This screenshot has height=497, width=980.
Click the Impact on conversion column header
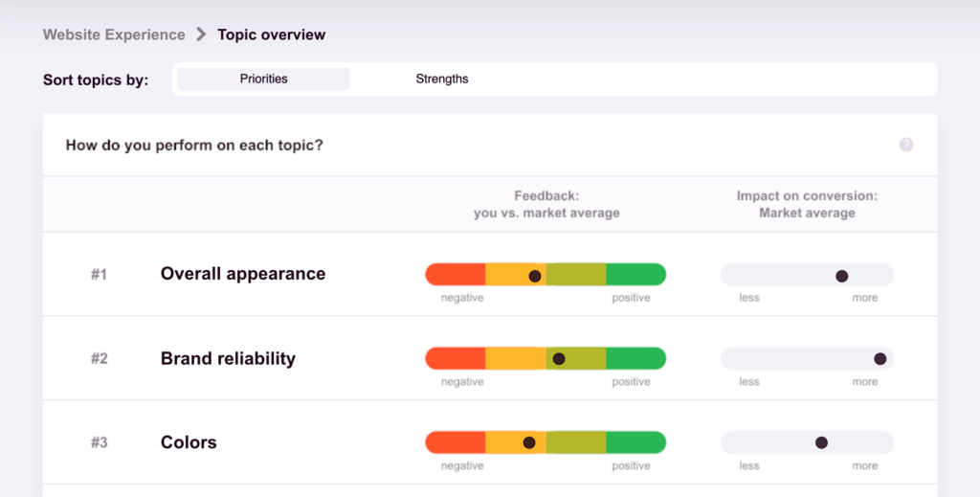807,204
